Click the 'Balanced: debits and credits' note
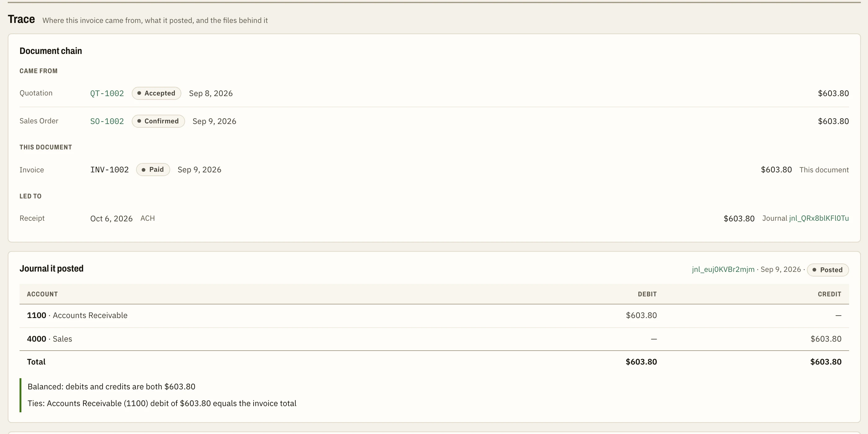868x434 pixels. (112, 387)
